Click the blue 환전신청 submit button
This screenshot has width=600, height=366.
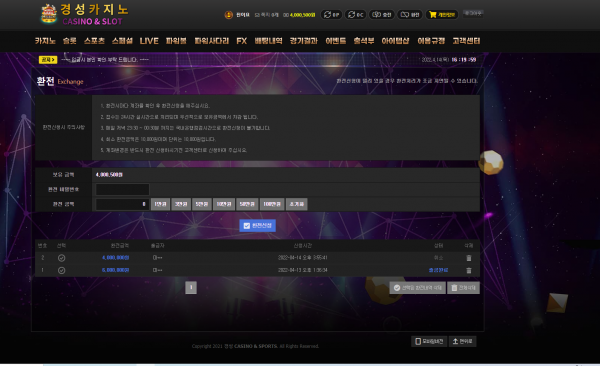258,225
